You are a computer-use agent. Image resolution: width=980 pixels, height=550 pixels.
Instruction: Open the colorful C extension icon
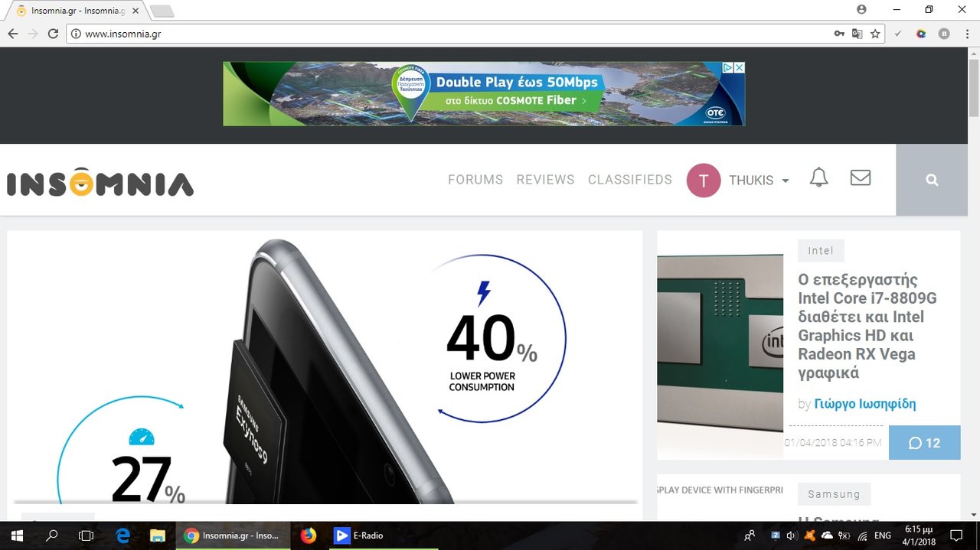point(921,34)
